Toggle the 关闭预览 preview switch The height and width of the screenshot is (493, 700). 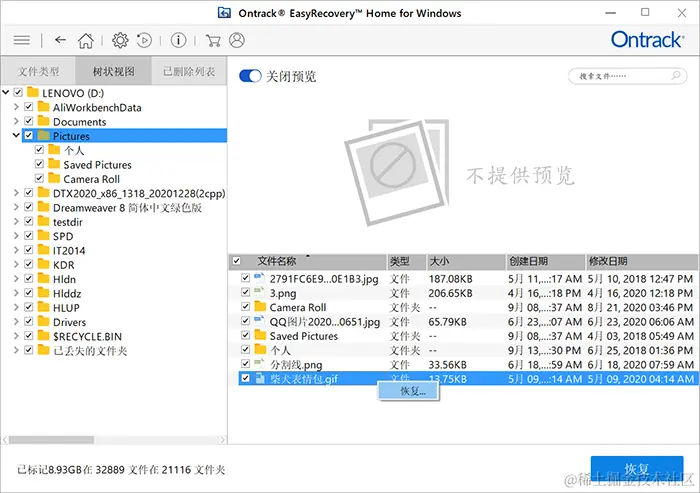250,76
